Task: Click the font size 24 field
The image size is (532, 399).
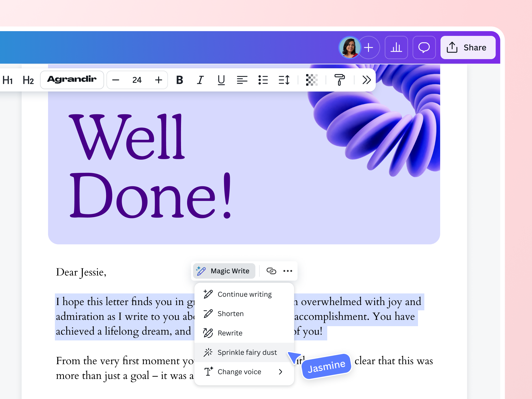Action: click(137, 80)
